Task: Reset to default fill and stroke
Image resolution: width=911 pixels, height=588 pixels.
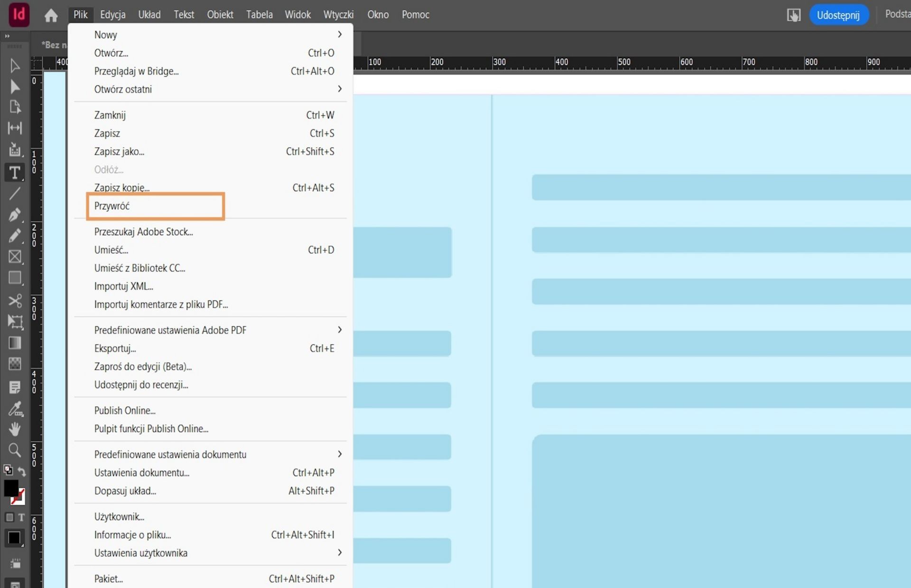Action: (x=8, y=470)
